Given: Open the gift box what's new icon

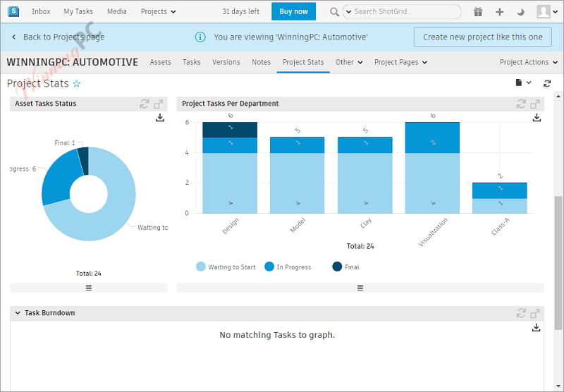Looking at the screenshot, I should pos(478,12).
